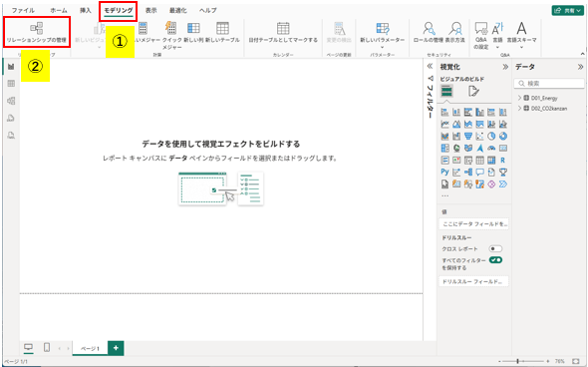Select ページ 1 page tab

[x=90, y=348]
